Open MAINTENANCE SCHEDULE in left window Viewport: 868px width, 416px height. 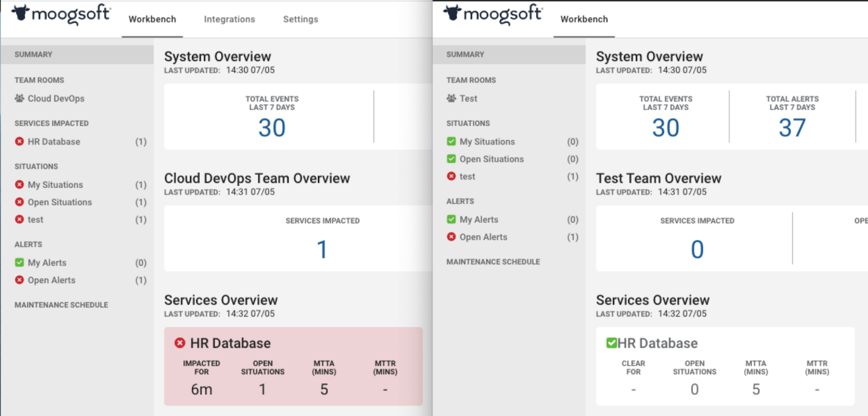click(61, 305)
